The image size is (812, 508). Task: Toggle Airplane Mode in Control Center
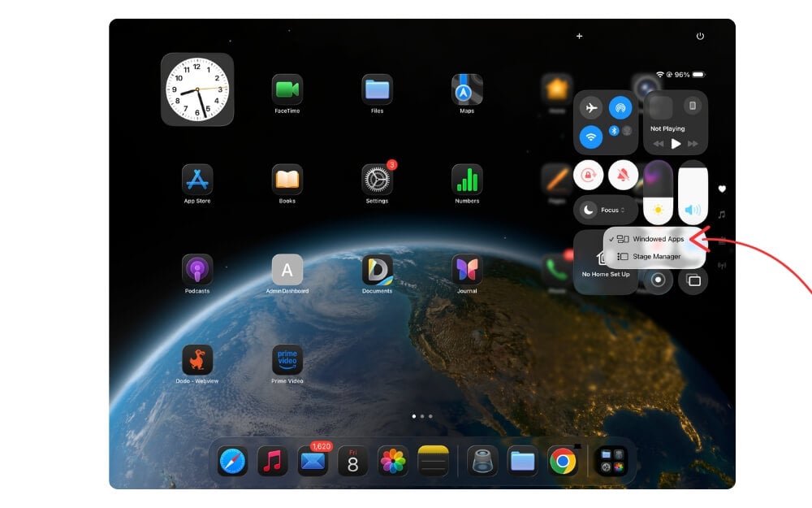click(591, 108)
